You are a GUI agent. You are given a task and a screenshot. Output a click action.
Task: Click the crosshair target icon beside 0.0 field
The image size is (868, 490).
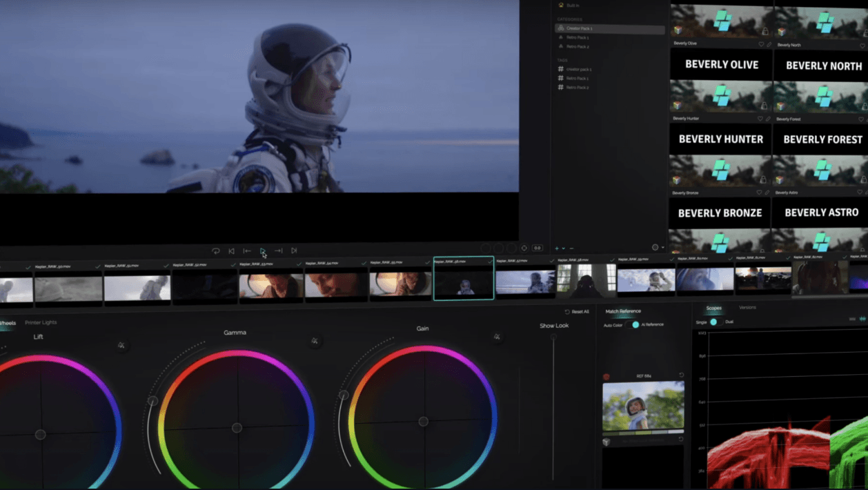click(524, 248)
